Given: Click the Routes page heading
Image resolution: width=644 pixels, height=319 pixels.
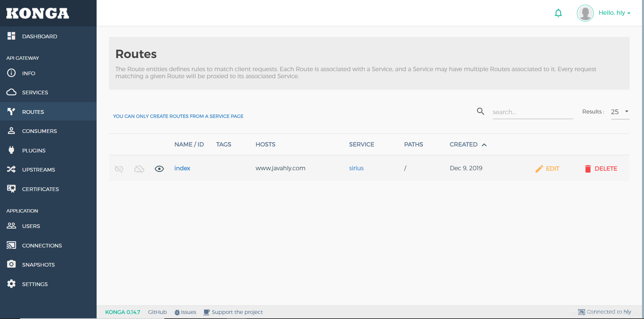Looking at the screenshot, I should coord(136,54).
